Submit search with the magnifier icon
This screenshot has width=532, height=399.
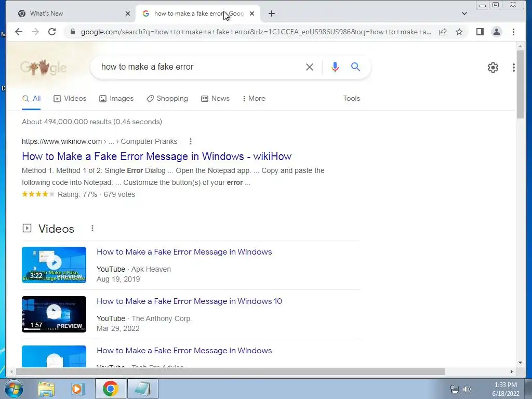pyautogui.click(x=355, y=67)
